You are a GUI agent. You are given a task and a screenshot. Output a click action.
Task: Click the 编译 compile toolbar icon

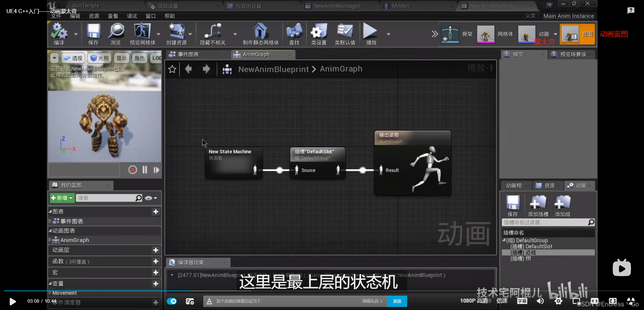click(59, 34)
